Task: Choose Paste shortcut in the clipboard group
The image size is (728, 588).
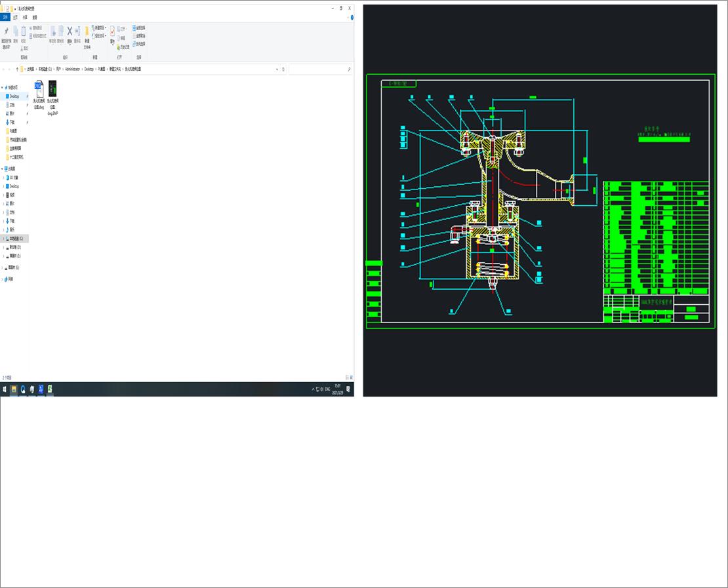Action: coord(38,36)
